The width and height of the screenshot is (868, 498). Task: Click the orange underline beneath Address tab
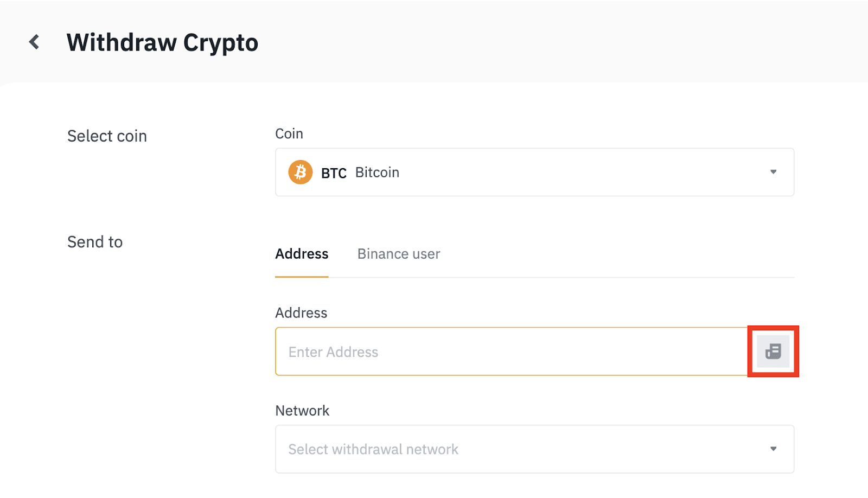tap(302, 277)
